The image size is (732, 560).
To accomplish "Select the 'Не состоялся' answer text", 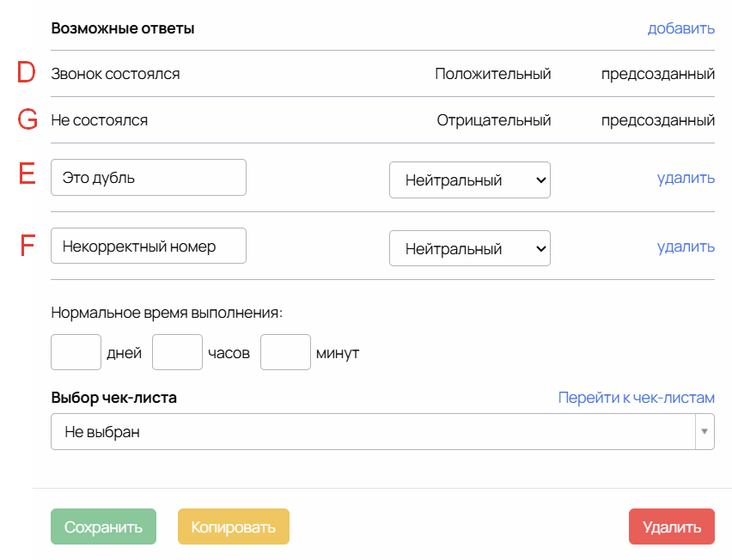I will (100, 120).
